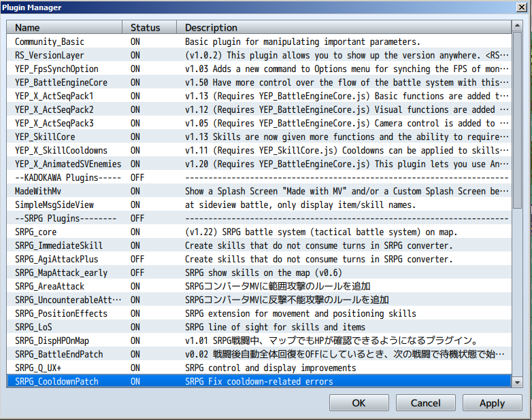Select the SRPG_core plugin

point(259,232)
